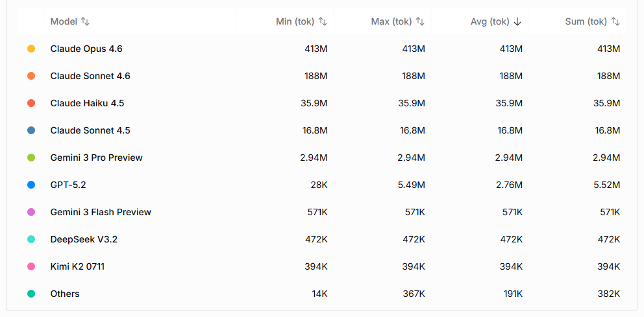Click GPT-5.2 Min value 28K
This screenshot has width=644, height=317.
pos(319,185)
